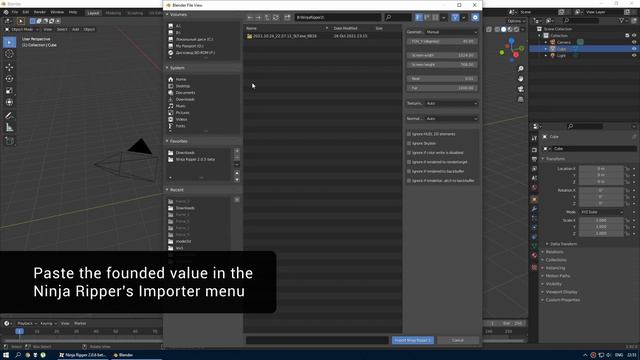640x360 pixels.
Task: Open Ninja Ripper app in Windows taskbar
Action: coord(83,355)
